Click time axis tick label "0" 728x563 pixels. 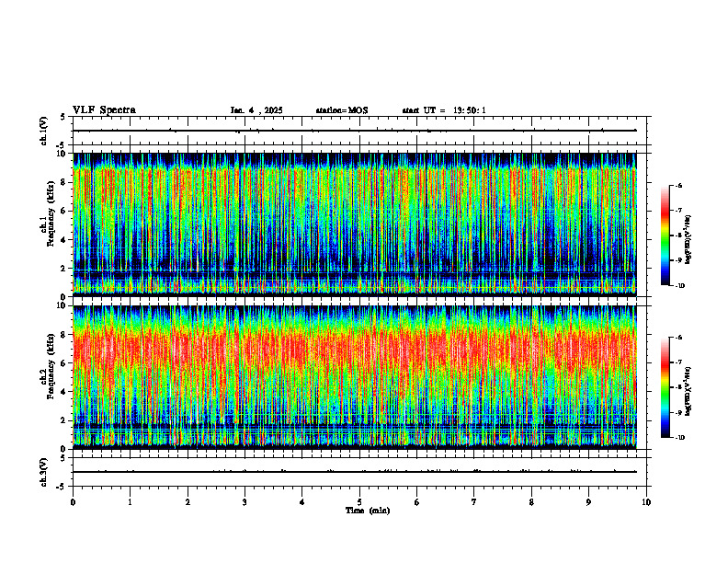coord(73,502)
